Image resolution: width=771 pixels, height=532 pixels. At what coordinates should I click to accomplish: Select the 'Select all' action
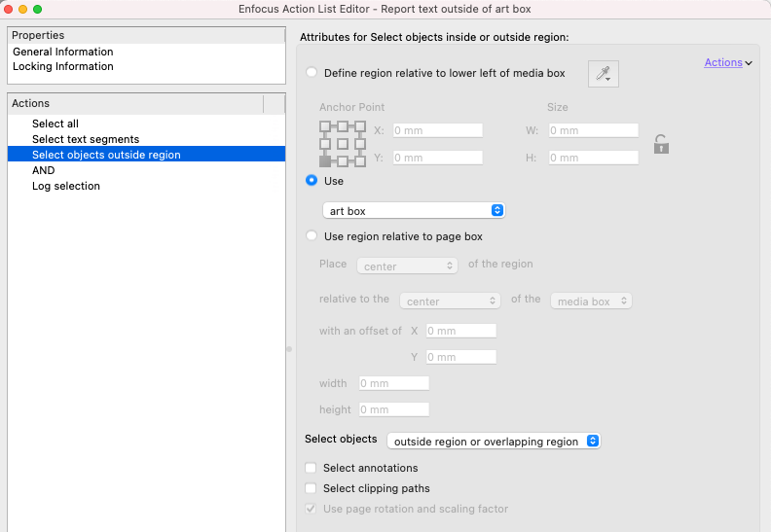[147, 124]
